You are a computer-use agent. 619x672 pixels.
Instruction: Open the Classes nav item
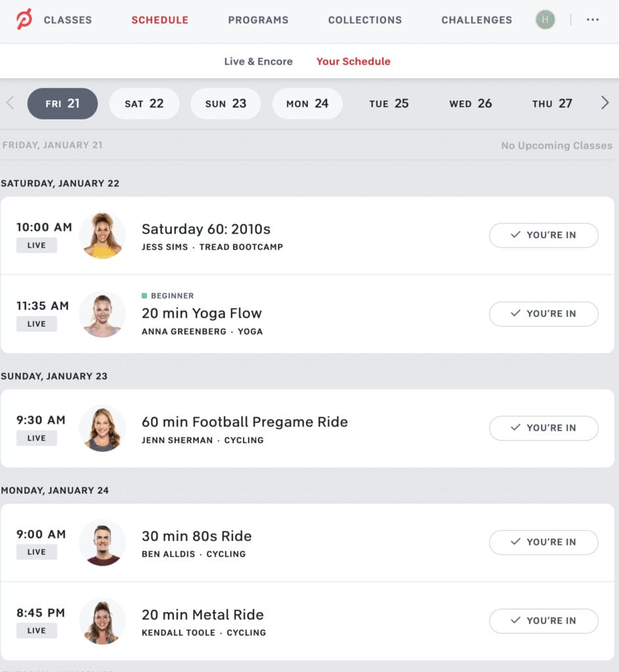click(x=68, y=20)
